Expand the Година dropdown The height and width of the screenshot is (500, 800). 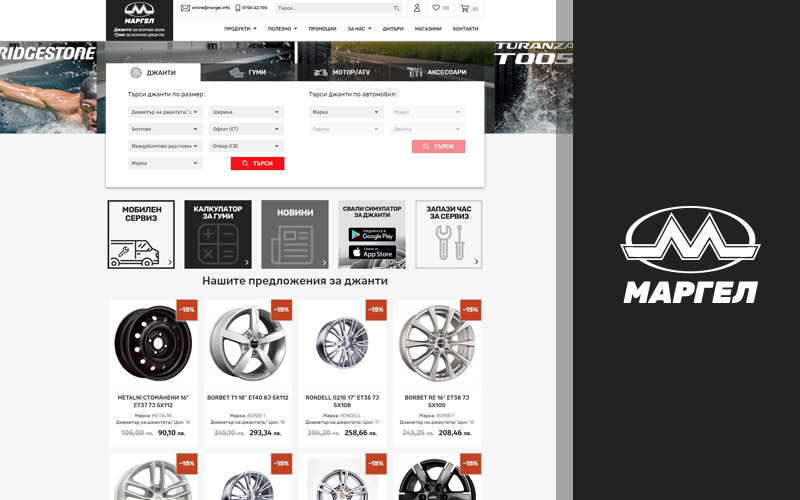pyautogui.click(x=346, y=129)
